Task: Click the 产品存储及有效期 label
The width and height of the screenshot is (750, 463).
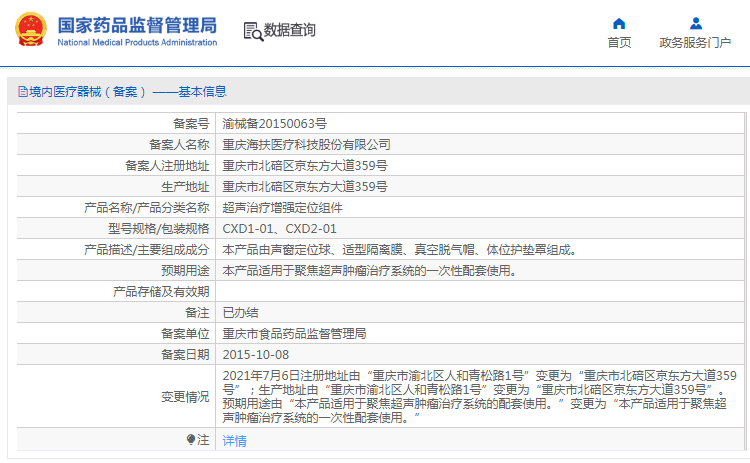Action: point(161,292)
